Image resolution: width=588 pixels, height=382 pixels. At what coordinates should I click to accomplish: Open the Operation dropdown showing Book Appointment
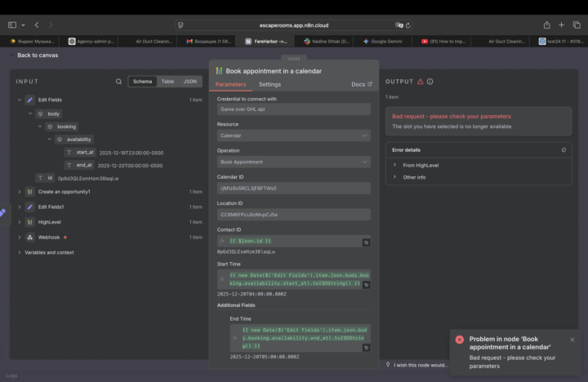(293, 162)
